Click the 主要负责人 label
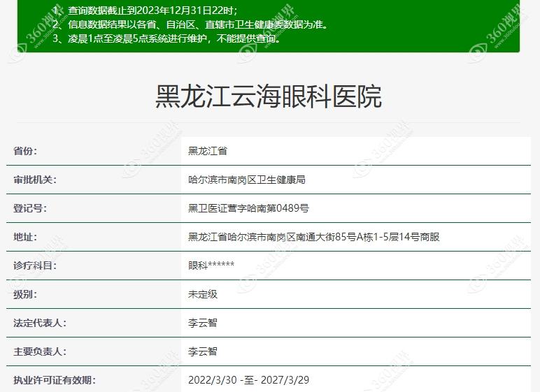540x392 pixels. 40,351
